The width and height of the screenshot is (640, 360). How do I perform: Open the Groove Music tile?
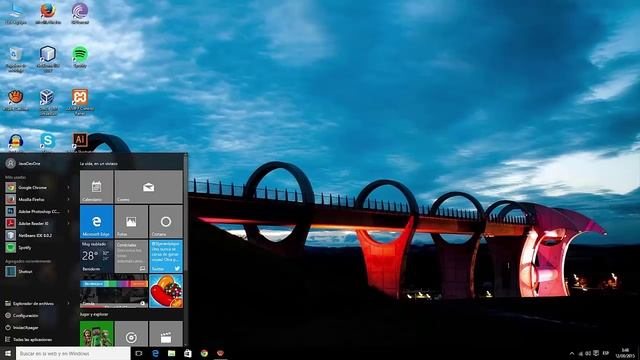coord(131,334)
